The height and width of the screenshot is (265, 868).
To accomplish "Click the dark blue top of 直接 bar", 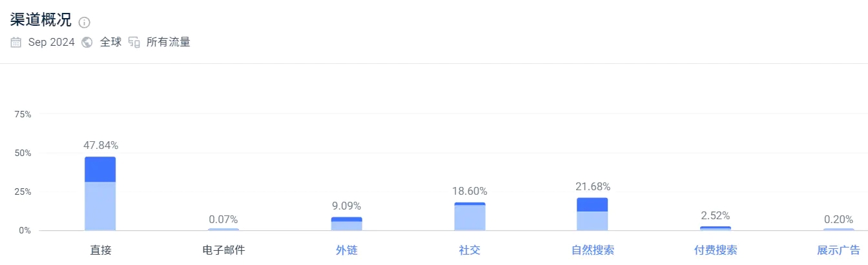I will (x=100, y=170).
